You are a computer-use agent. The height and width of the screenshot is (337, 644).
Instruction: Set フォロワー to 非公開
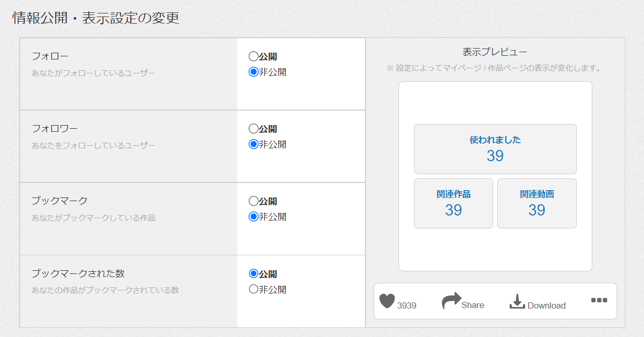[x=253, y=144]
